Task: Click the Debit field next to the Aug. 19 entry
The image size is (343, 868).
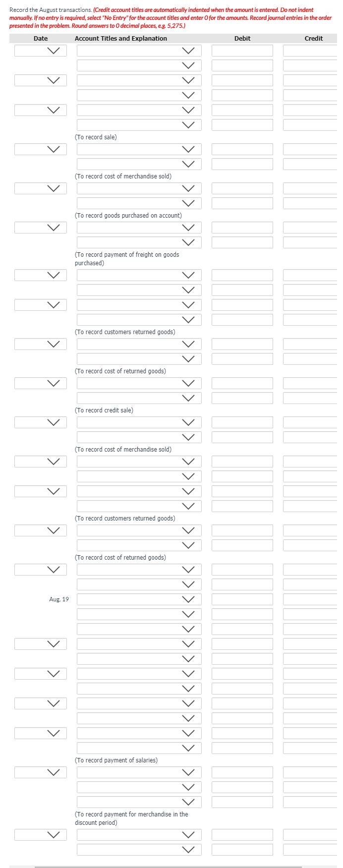Action: [242, 599]
